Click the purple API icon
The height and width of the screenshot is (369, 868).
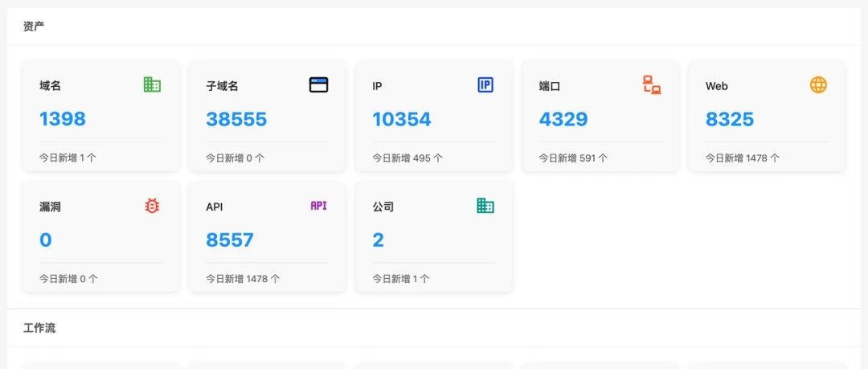coord(318,206)
